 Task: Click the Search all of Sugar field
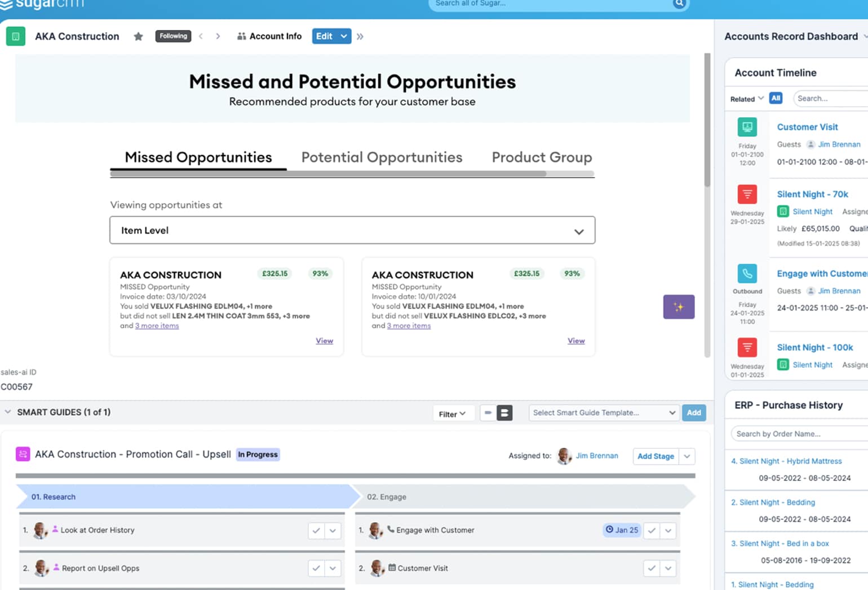click(551, 3)
